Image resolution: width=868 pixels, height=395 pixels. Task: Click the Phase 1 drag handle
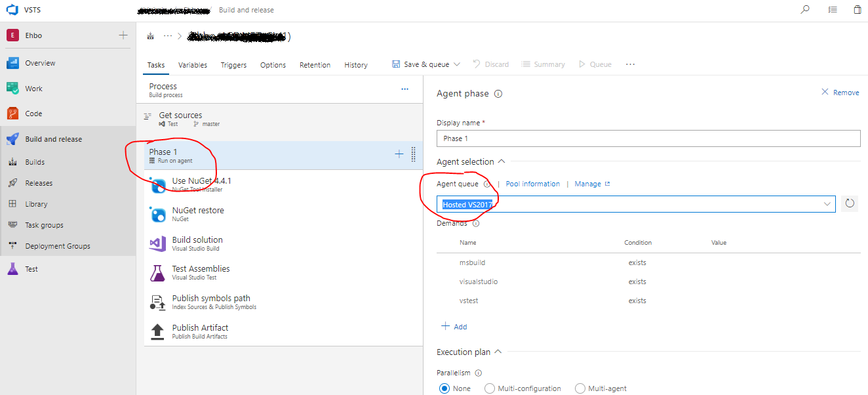click(x=413, y=154)
